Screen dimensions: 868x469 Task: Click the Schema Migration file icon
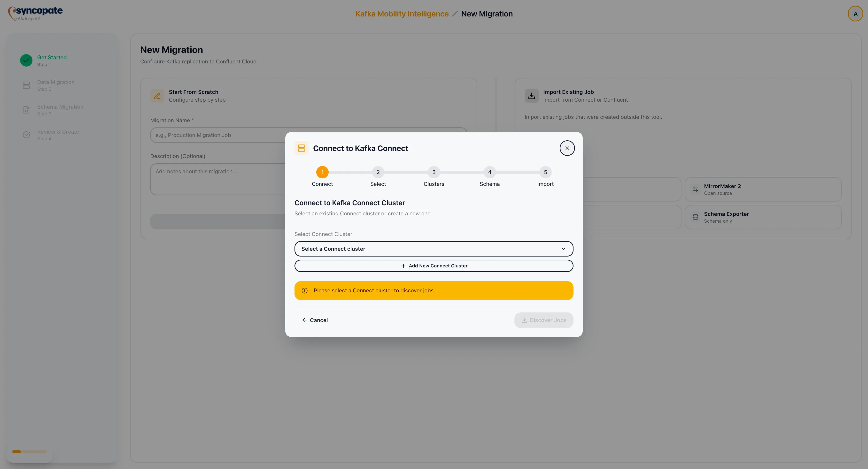26,110
